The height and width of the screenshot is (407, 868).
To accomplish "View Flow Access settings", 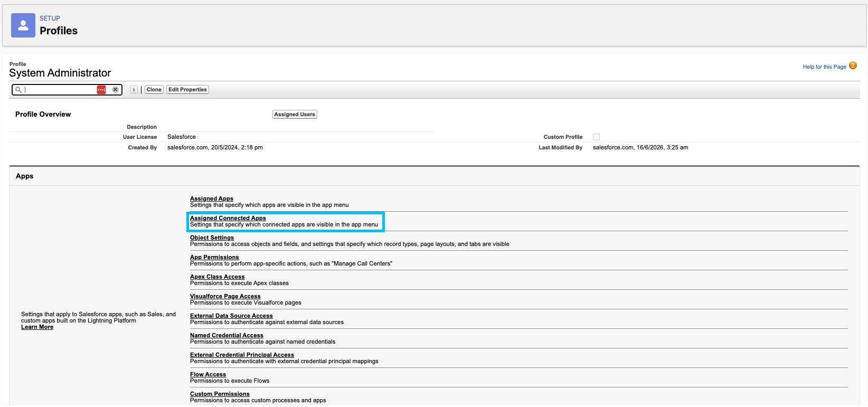I will pyautogui.click(x=208, y=374).
